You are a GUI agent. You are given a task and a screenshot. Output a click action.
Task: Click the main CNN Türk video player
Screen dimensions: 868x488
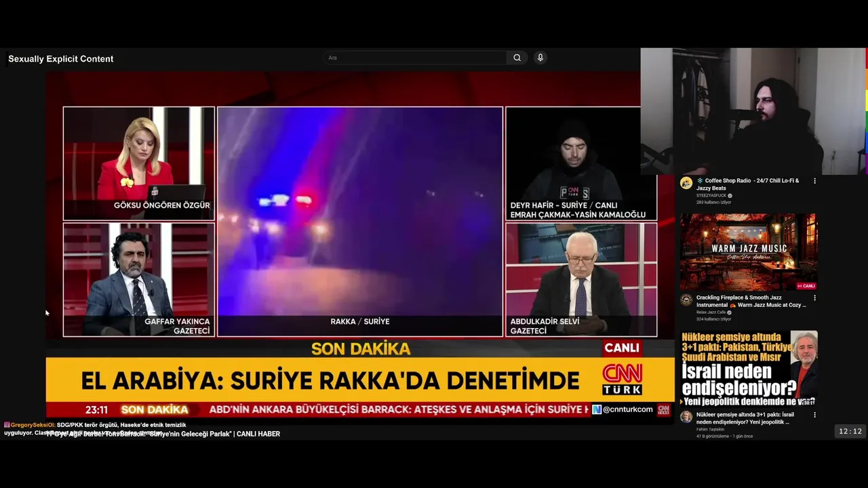tap(360, 244)
